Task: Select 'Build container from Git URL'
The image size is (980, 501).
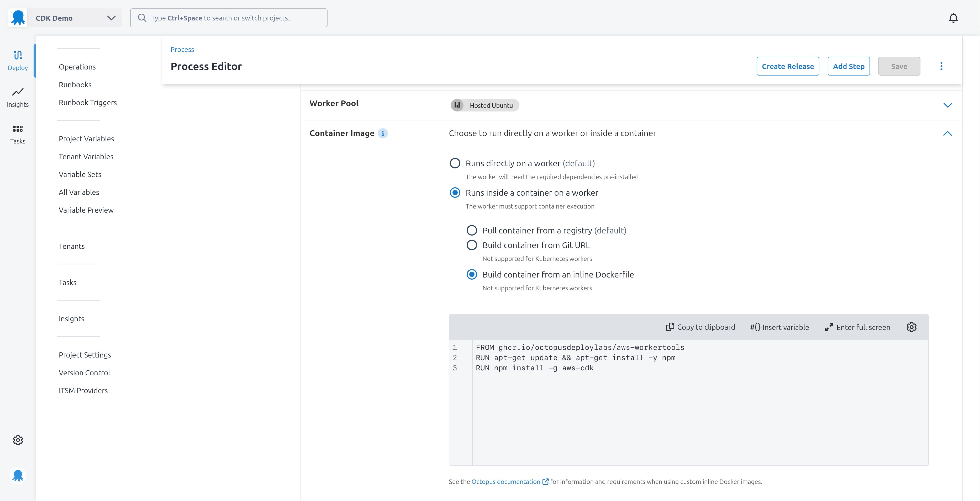Action: (x=472, y=245)
